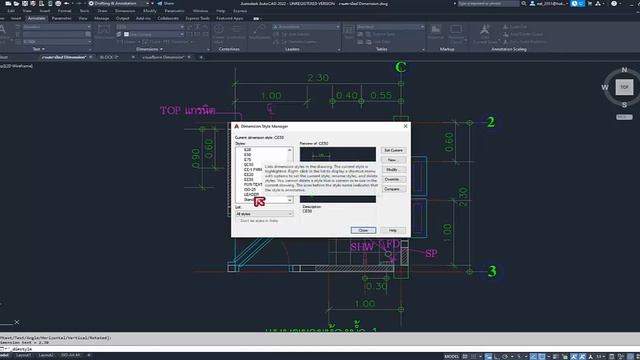The height and width of the screenshot is (360, 640).
Task: Open the Format menu in menu bar
Action: click(64, 11)
